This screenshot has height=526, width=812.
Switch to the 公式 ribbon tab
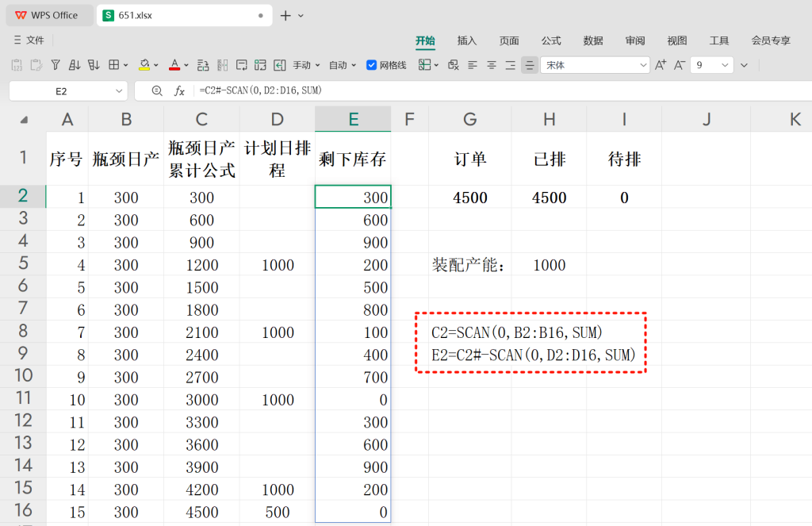point(551,40)
